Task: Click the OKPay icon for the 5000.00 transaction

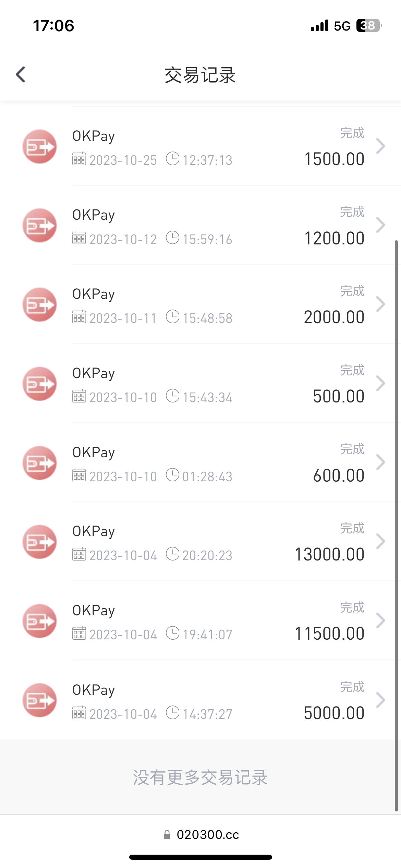Action: [x=39, y=700]
